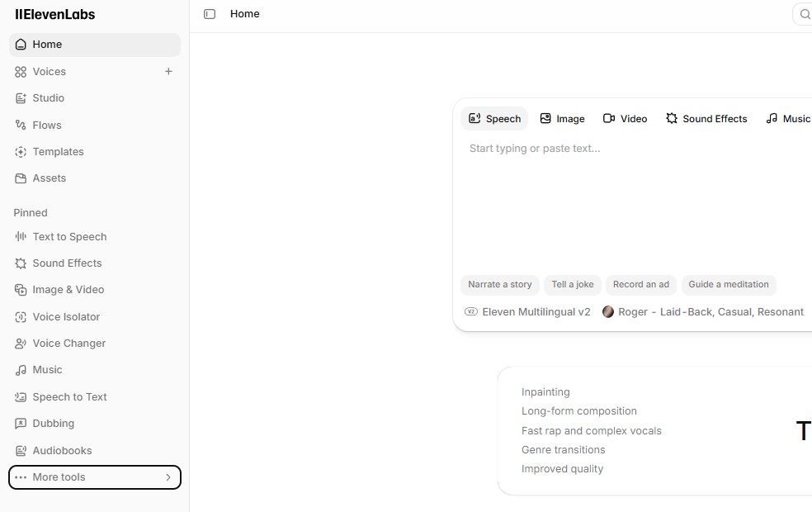
Task: Click the ElevenLabs logo
Action: (55, 15)
